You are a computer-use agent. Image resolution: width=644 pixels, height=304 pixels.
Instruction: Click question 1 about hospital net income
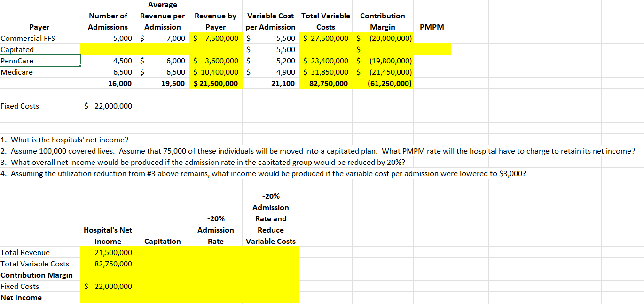coord(64,140)
